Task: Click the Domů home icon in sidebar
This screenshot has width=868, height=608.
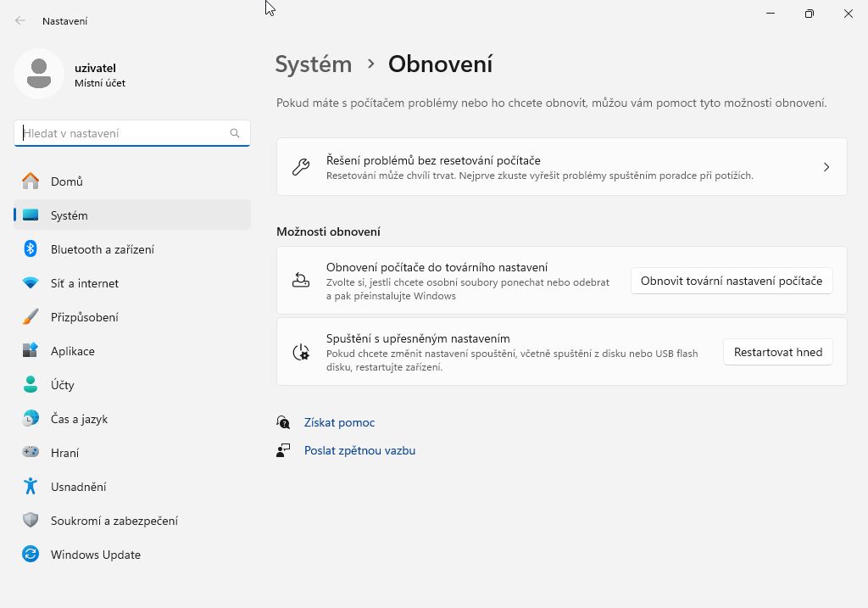Action: click(31, 181)
